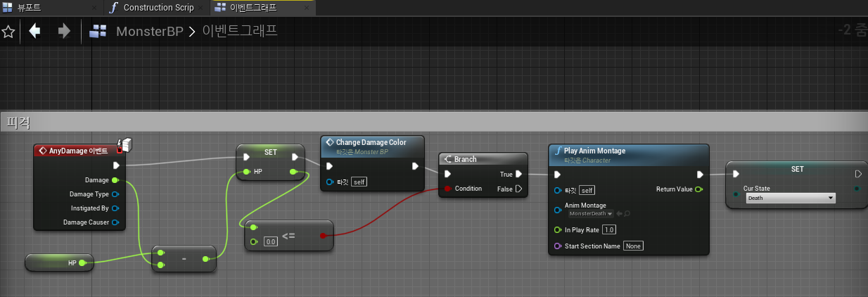
Task: Select the 피격 comment header
Action: pos(434,121)
